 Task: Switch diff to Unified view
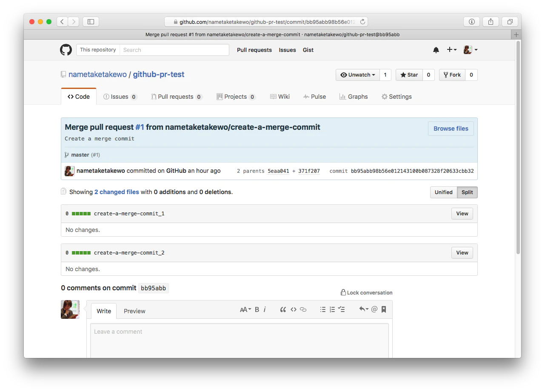[x=443, y=192]
